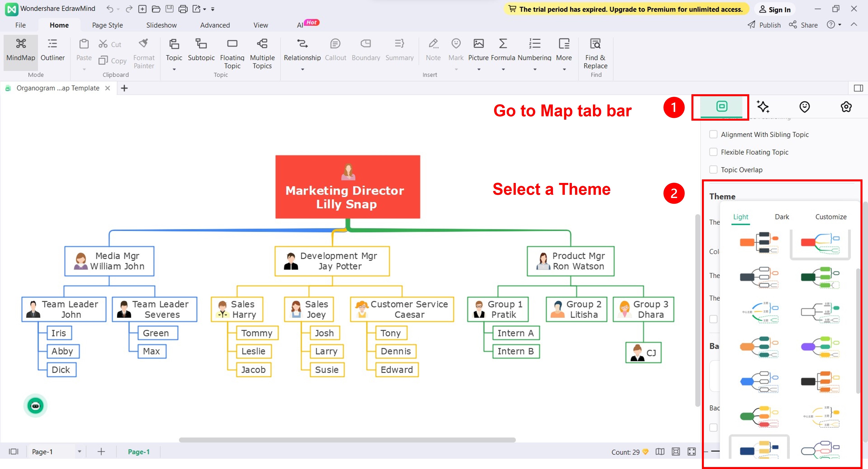Enable Topic Overlap checkbox
This screenshot has width=868, height=469.
(713, 170)
